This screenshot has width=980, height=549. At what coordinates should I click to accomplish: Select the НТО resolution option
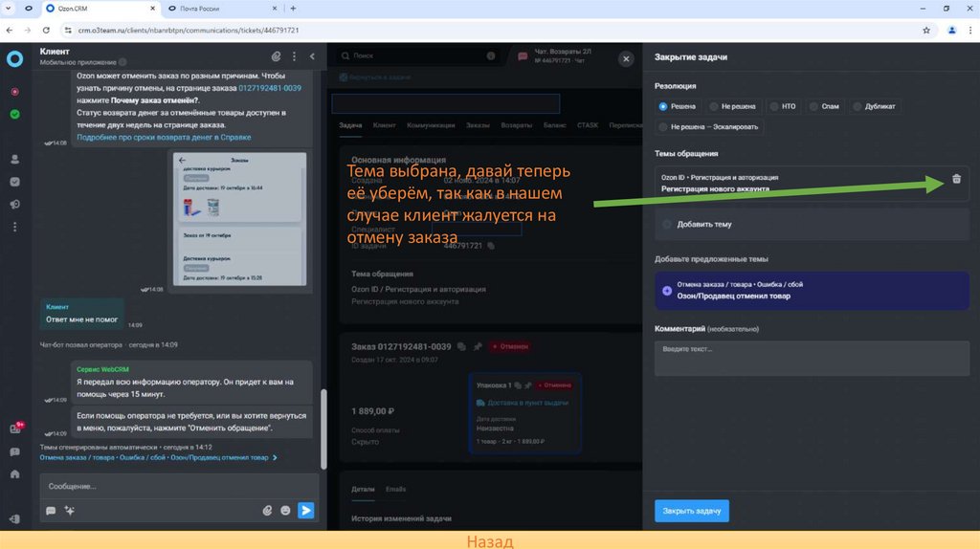point(783,106)
